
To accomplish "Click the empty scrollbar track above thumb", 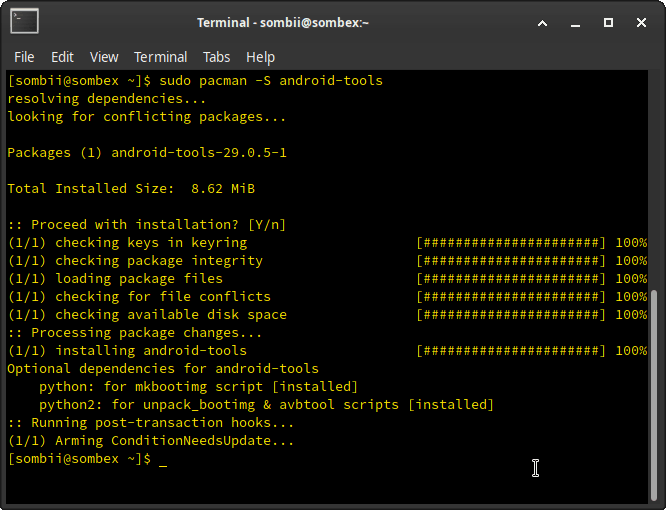I will click(655, 180).
